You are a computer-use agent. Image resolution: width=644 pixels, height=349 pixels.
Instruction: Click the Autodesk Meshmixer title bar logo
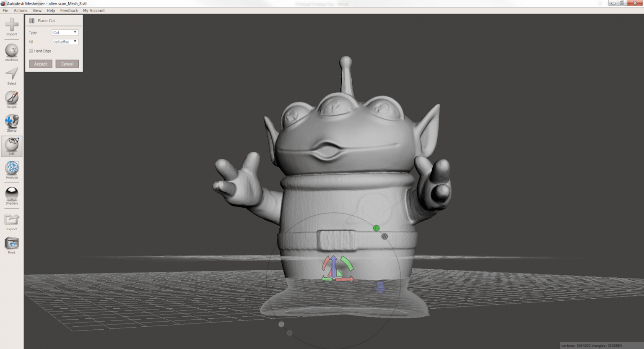click(x=3, y=3)
